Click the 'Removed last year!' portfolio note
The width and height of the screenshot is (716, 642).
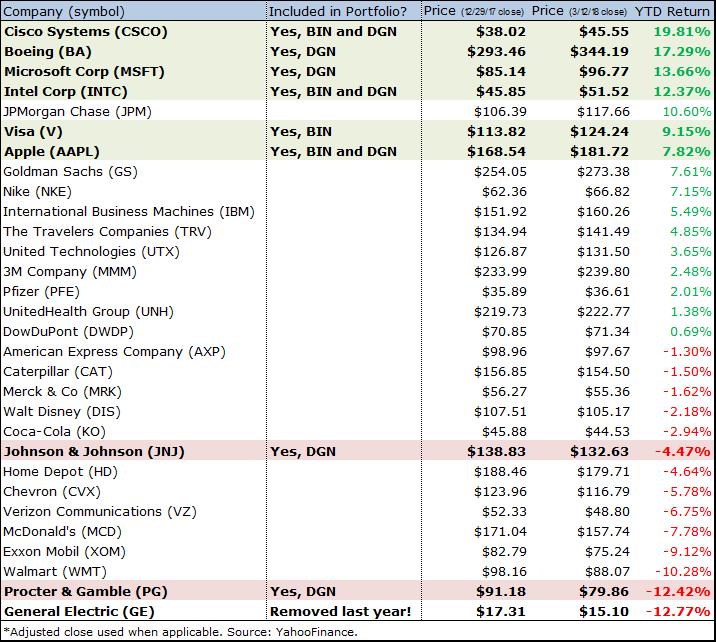point(341,612)
